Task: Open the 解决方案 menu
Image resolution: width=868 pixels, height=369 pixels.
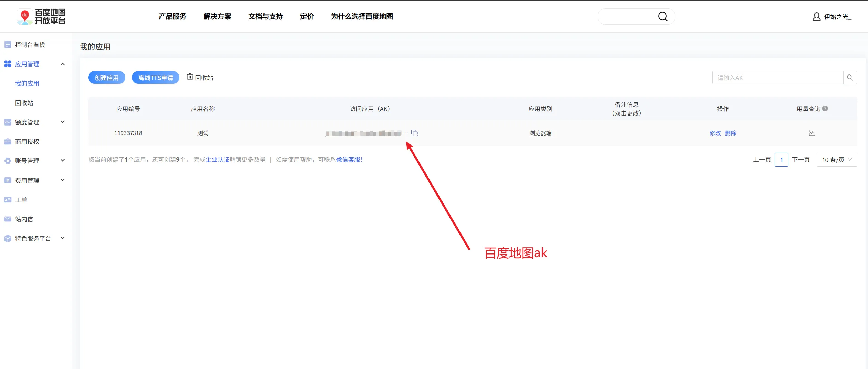Action: 217,16
